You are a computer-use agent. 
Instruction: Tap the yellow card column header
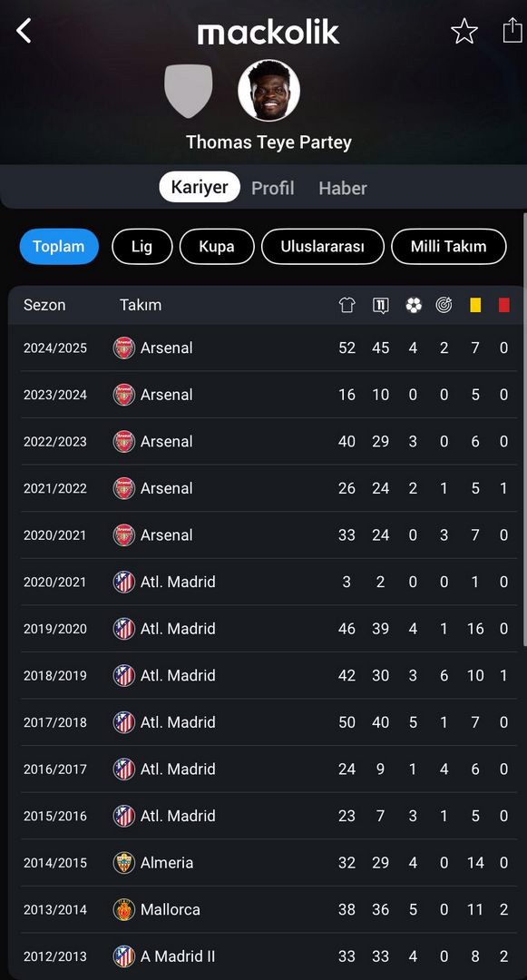(475, 305)
